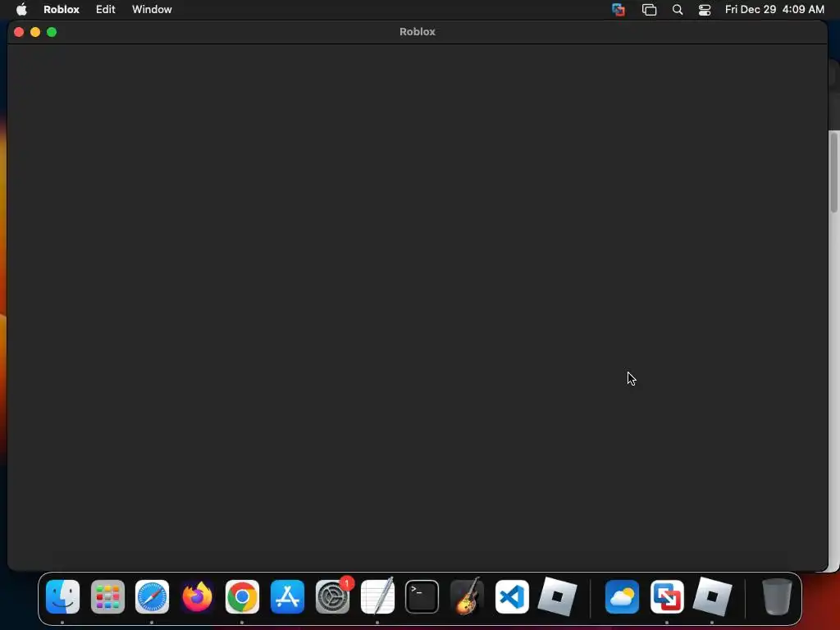Launch GarageBand from the Dock
Image resolution: width=840 pixels, height=630 pixels.
(x=467, y=596)
